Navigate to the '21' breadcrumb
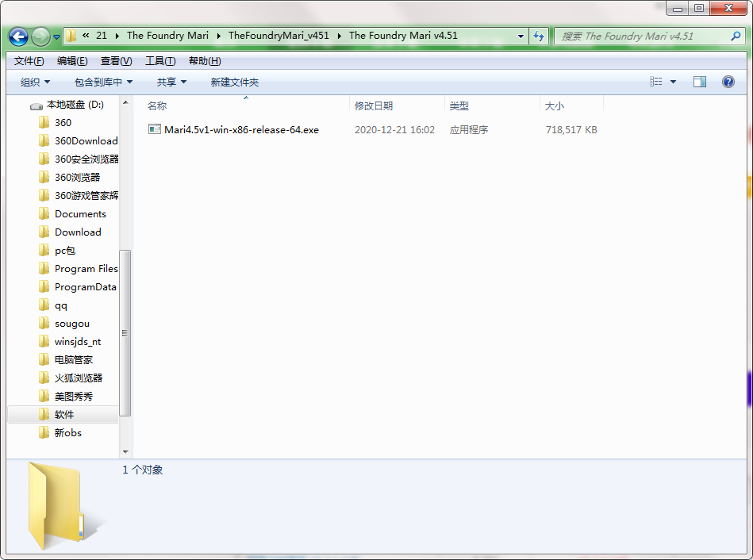Screen dimensions: 753x560 click(x=102, y=36)
